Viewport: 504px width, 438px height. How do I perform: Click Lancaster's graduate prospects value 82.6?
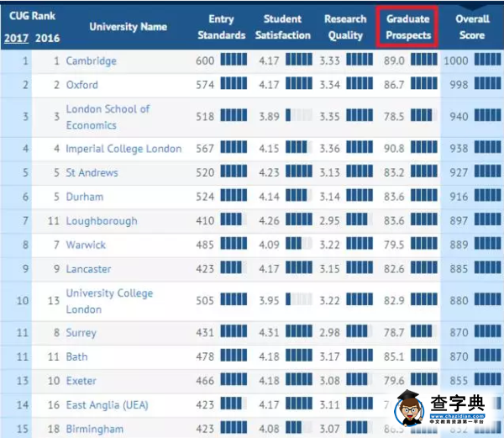394,269
